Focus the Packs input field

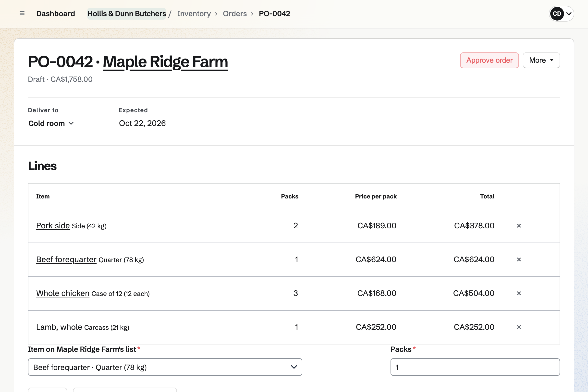click(x=475, y=367)
